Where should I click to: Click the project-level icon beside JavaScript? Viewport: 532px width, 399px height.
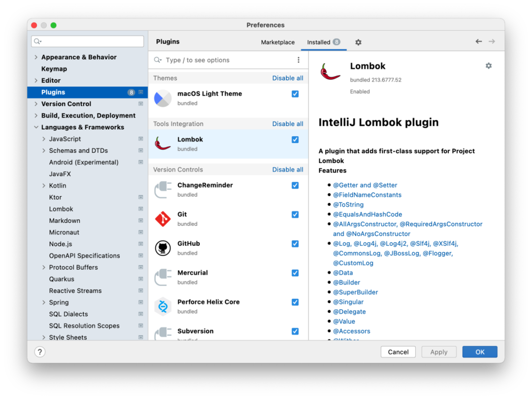point(141,139)
